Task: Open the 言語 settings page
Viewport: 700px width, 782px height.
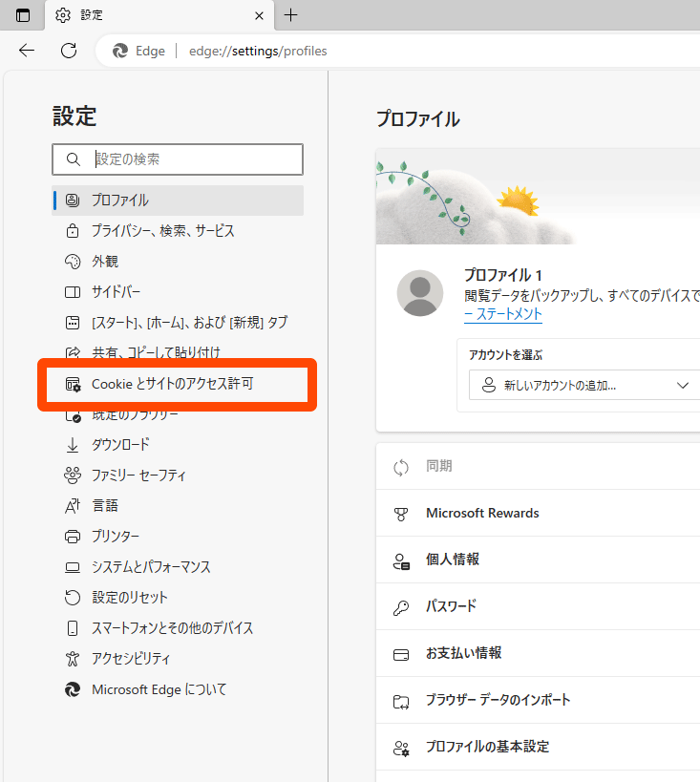Action: [x=105, y=506]
